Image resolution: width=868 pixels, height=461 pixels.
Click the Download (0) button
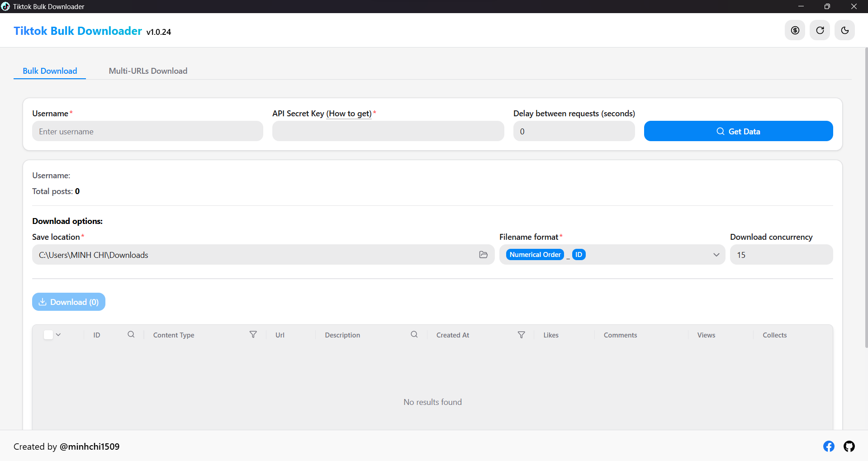click(x=69, y=302)
